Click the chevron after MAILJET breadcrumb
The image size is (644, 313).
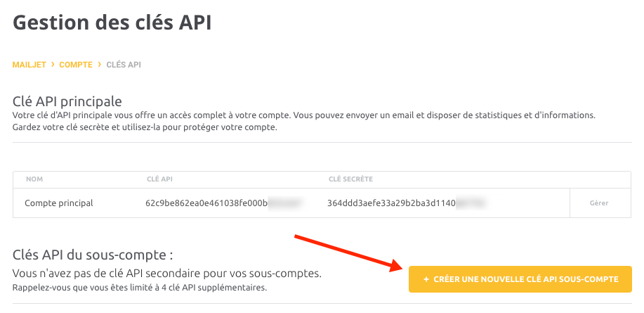[53, 65]
